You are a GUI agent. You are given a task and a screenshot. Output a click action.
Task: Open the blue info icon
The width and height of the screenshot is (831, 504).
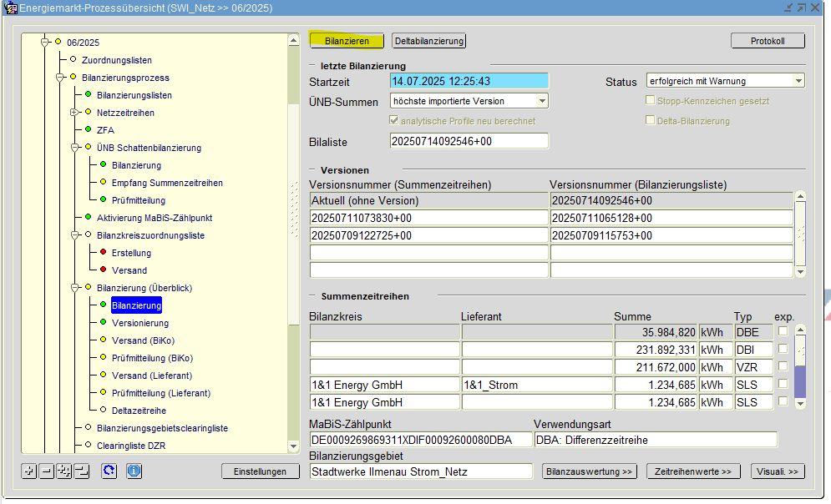(x=134, y=471)
